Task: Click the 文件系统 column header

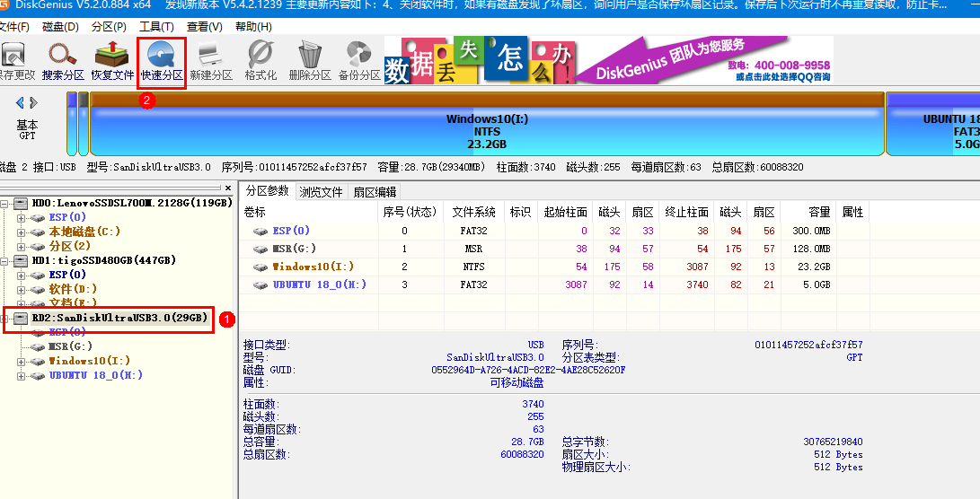Action: point(473,212)
